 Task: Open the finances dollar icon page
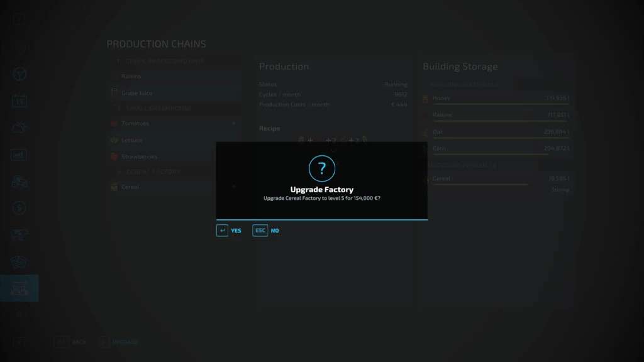tap(19, 207)
